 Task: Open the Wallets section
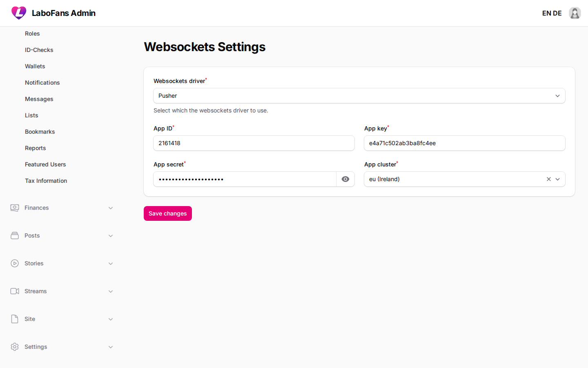point(35,66)
